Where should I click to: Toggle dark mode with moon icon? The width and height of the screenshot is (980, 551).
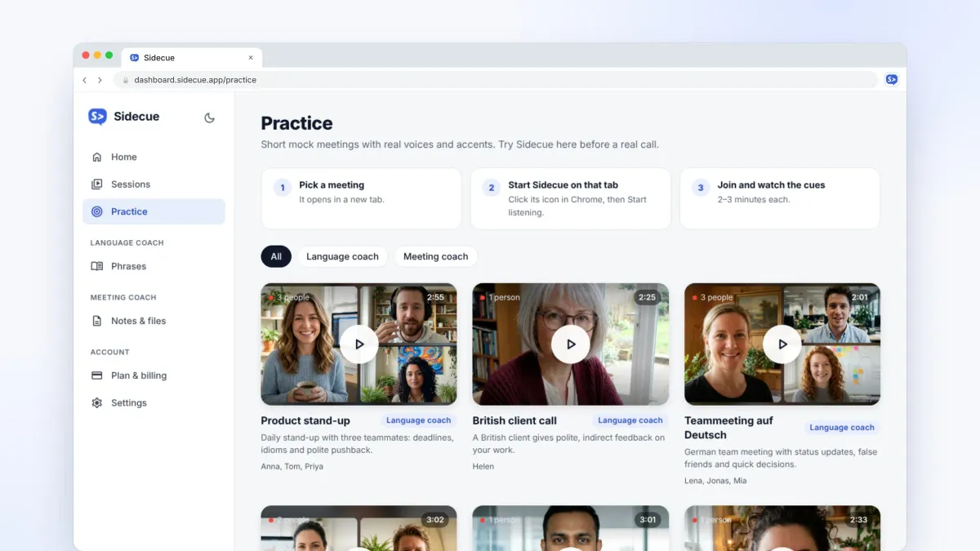pyautogui.click(x=209, y=118)
